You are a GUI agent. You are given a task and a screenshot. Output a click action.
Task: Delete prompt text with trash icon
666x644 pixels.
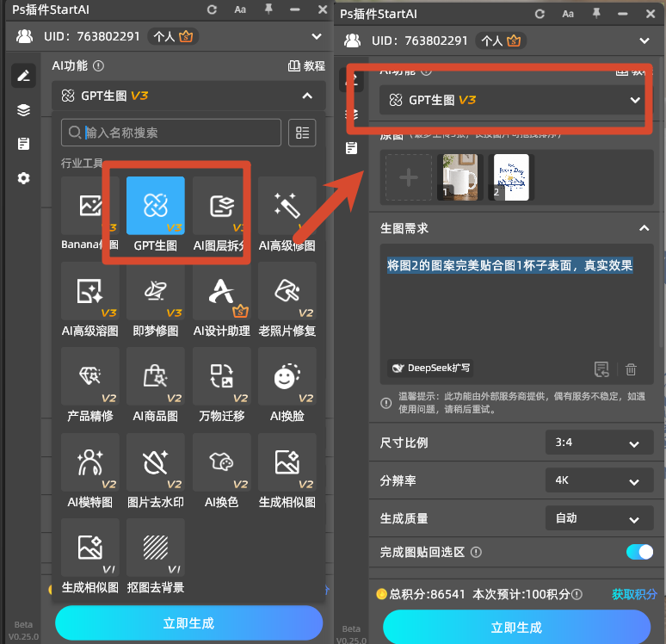[x=631, y=369]
